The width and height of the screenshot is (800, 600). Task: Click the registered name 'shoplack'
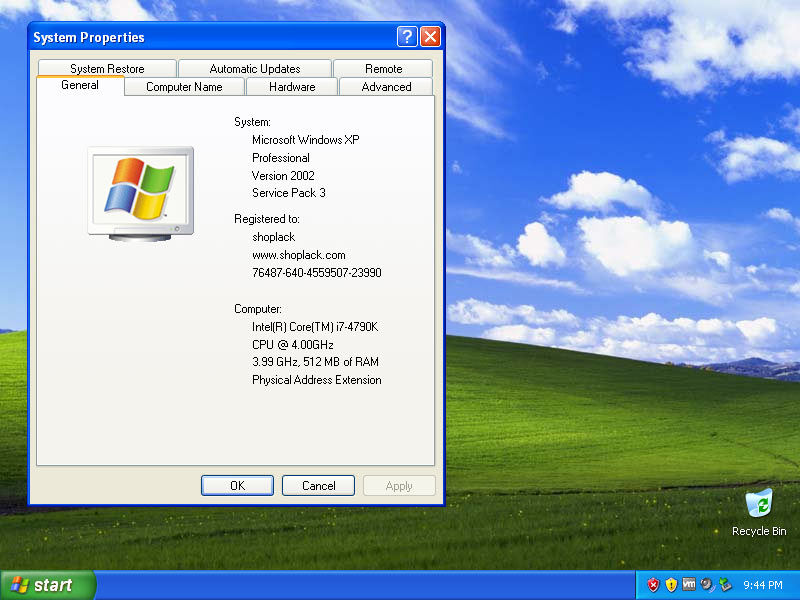coord(273,237)
